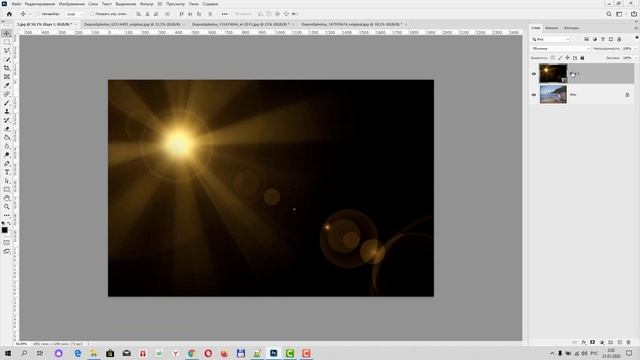640x360 pixels.
Task: Open the Окно menu
Action: point(193,4)
